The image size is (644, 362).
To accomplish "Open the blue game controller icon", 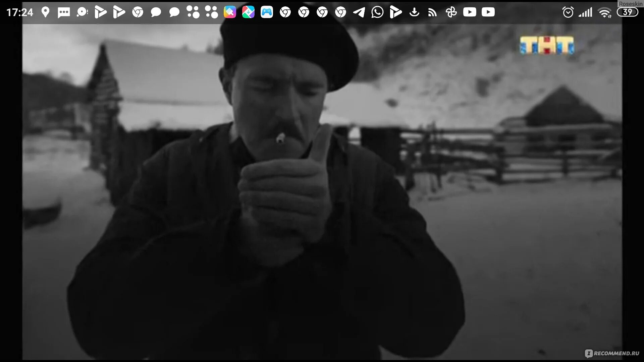I will click(267, 12).
